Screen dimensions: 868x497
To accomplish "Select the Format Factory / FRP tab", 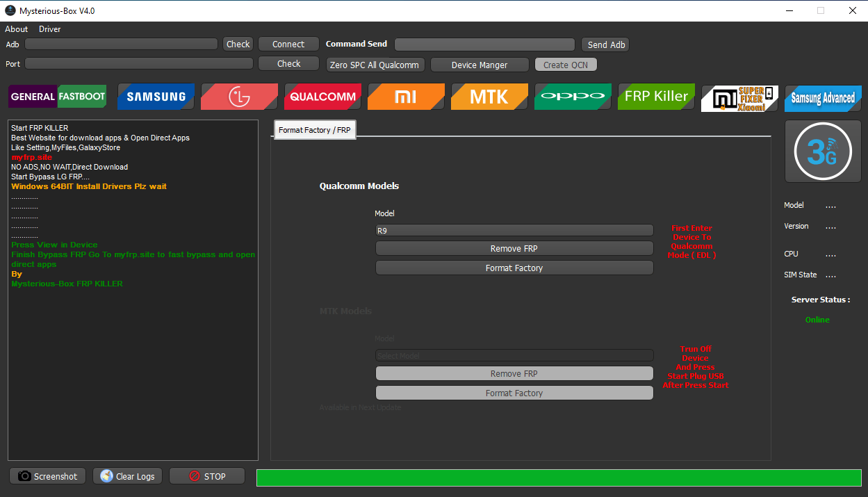I will pyautogui.click(x=314, y=129).
